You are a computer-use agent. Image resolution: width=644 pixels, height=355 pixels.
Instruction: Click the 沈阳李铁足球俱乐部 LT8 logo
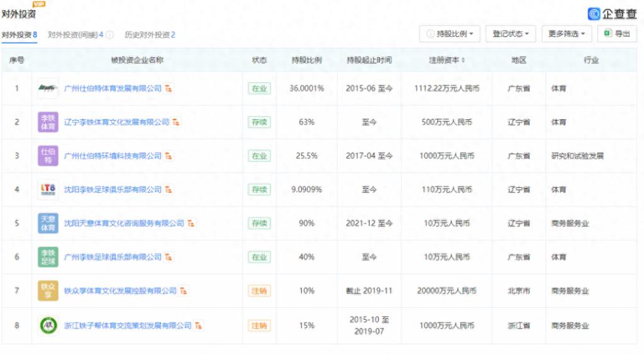click(x=48, y=190)
